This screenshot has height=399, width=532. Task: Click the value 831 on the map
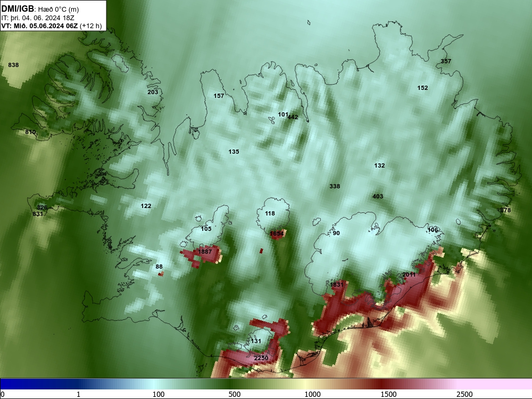38,214
